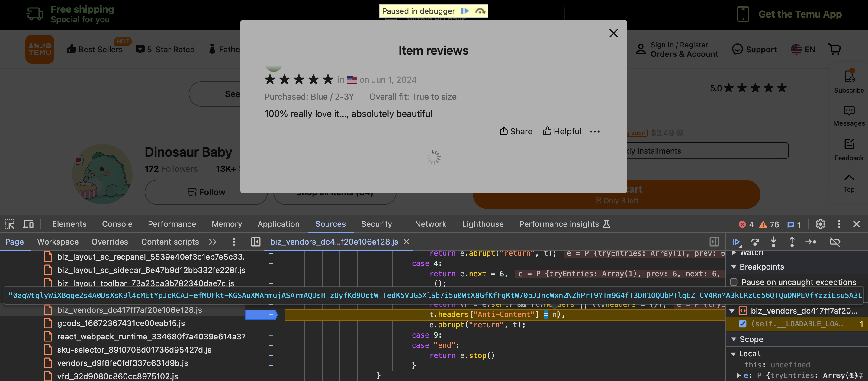Viewport: 868px width, 381px height.
Task: Follow the Dinosaur Baby store
Action: [x=206, y=192]
